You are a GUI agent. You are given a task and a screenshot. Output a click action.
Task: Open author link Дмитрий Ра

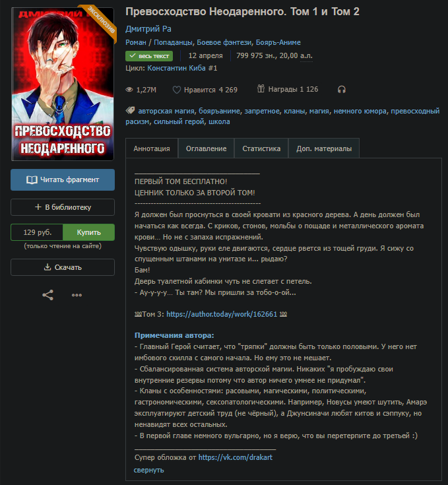tap(148, 29)
